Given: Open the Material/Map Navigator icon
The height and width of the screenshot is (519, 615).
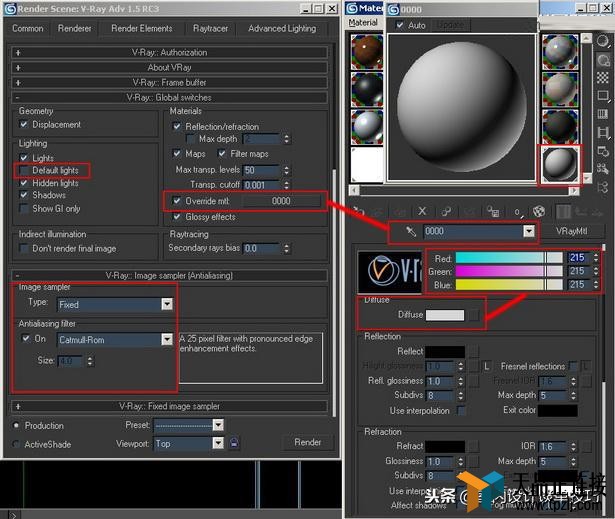Looking at the screenshot, I should click(x=603, y=187).
